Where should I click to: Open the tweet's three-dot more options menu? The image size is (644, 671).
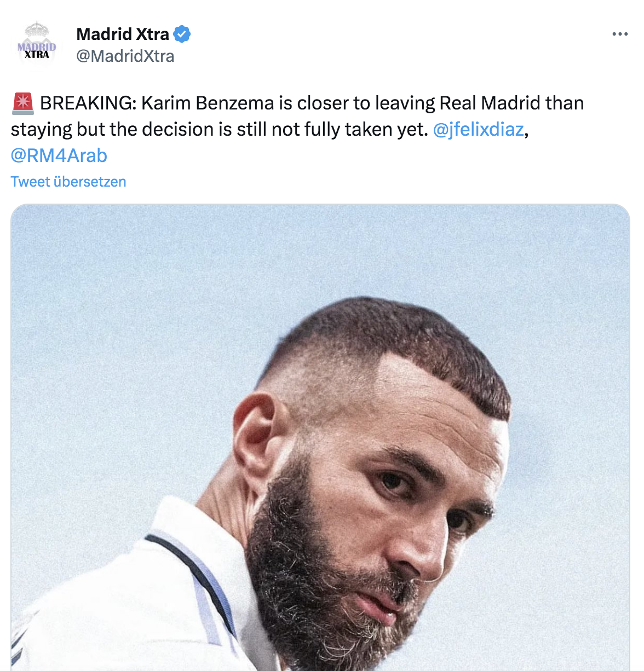click(x=620, y=34)
